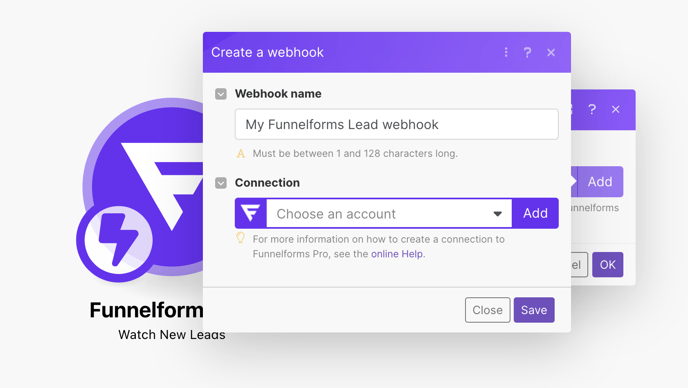Click the Funnelforms logo icon in Connection field
The height and width of the screenshot is (388, 688).
click(251, 213)
